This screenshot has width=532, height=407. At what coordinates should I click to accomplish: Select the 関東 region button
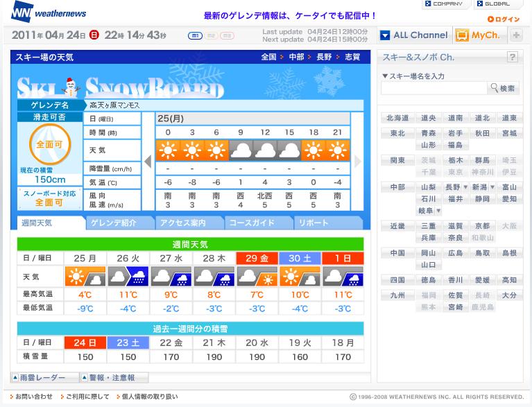397,160
